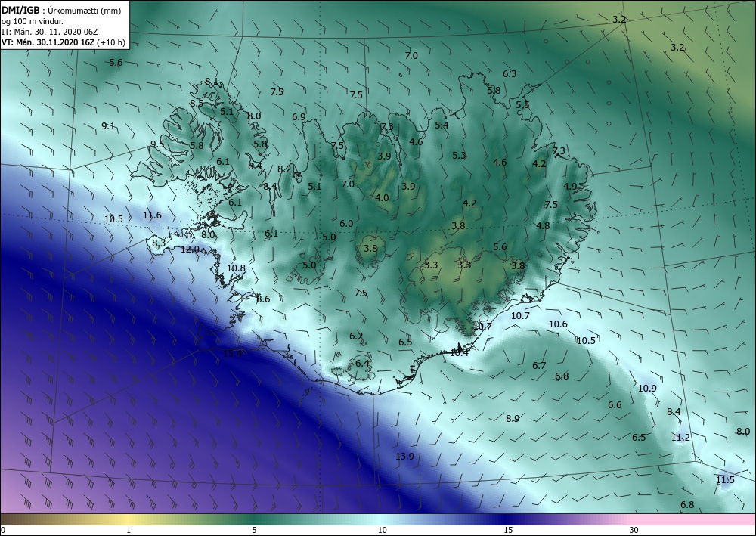Click the 4.0 value label

pos(382,197)
